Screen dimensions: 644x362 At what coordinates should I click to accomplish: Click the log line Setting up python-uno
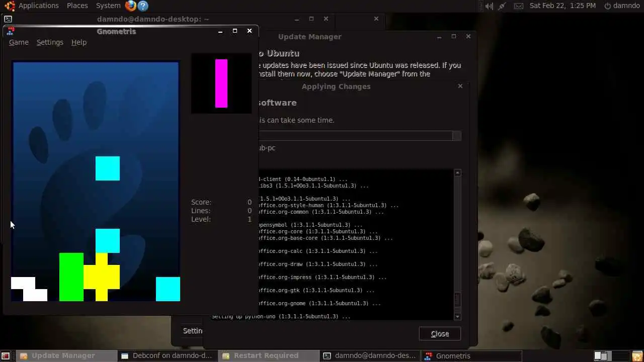(x=281, y=316)
